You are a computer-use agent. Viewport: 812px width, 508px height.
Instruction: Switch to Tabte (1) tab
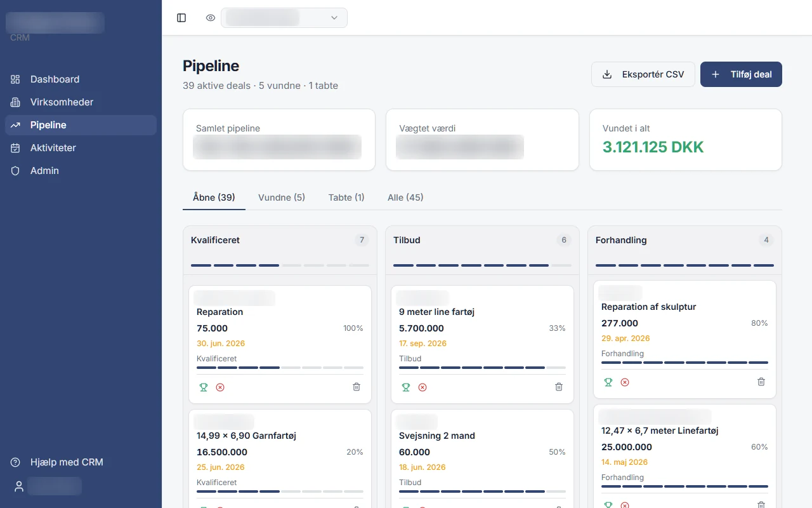coord(346,197)
